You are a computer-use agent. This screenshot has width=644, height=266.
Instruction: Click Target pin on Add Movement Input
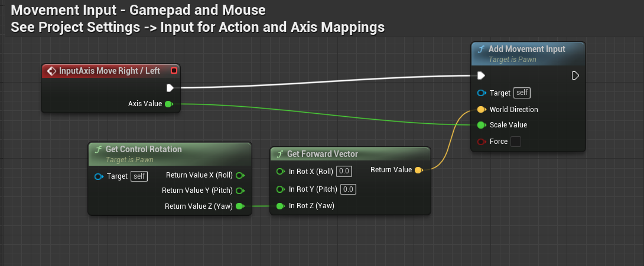click(x=482, y=93)
